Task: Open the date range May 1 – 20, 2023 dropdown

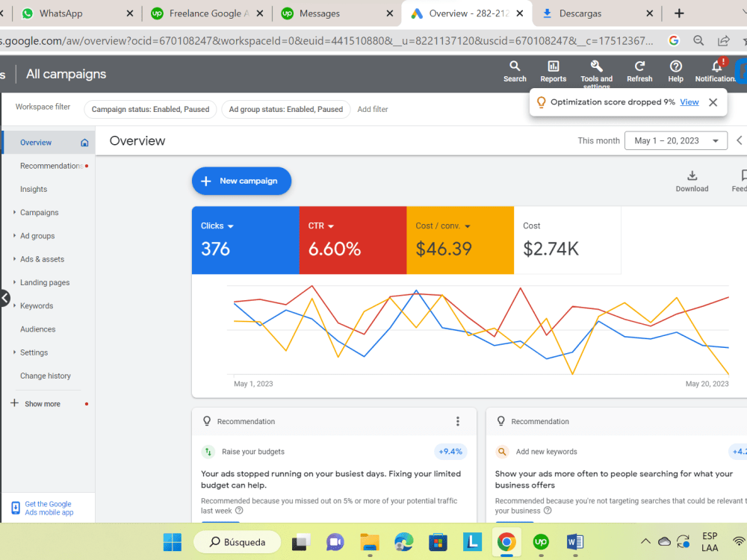Action: click(675, 140)
